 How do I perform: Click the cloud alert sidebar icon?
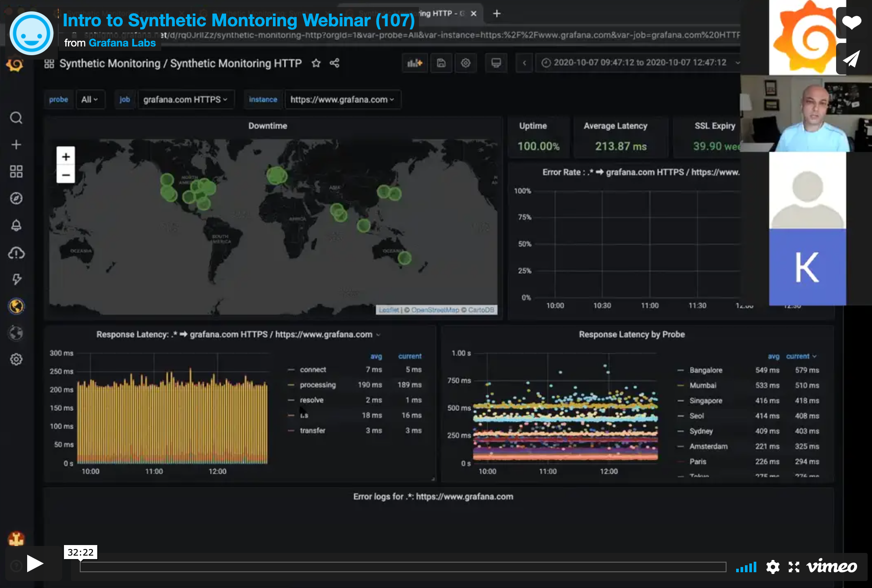(16, 253)
